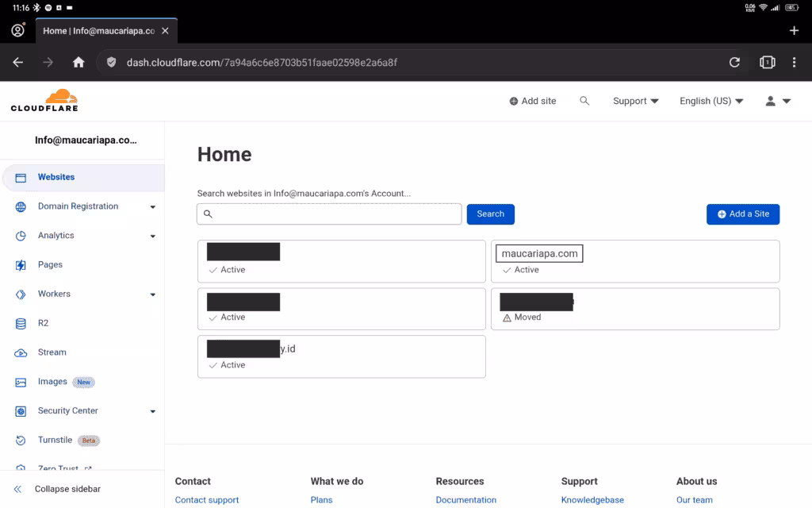The width and height of the screenshot is (812, 508).
Task: Click the Knowledgebase footer link
Action: [x=592, y=500]
